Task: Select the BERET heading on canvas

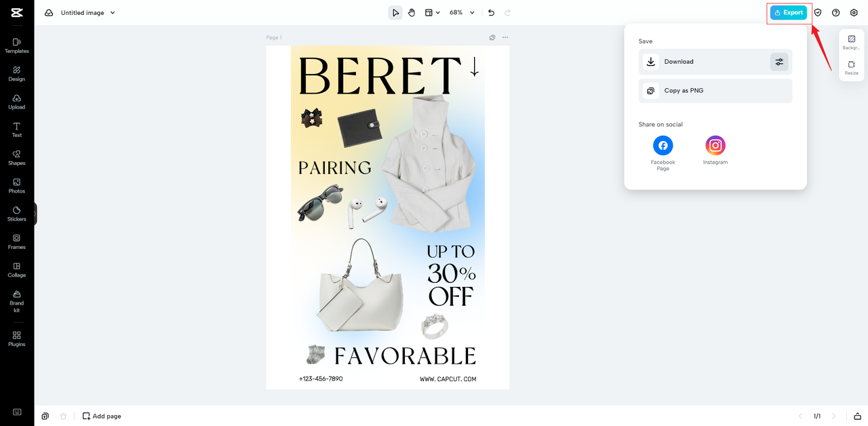Action: tap(380, 75)
